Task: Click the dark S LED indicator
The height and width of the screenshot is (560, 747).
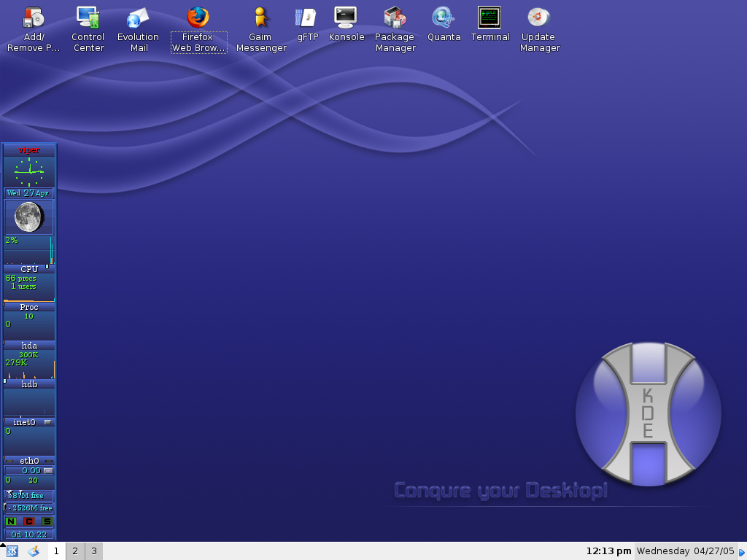Action: click(x=47, y=521)
